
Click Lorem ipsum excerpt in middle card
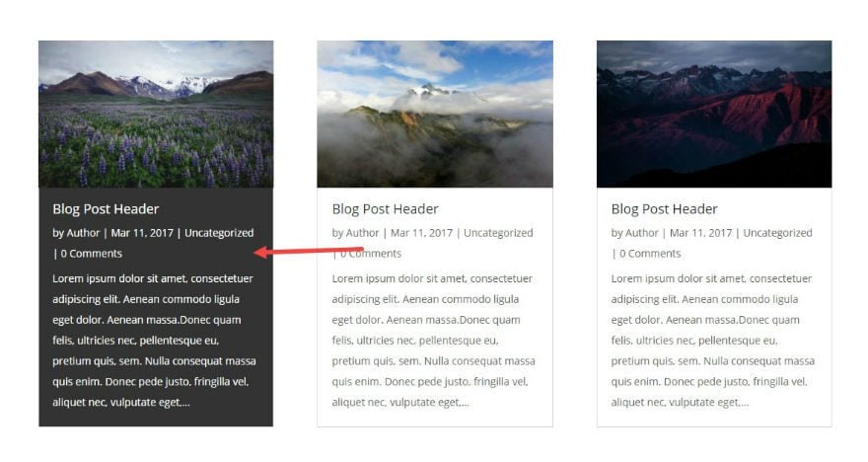pyautogui.click(x=434, y=341)
